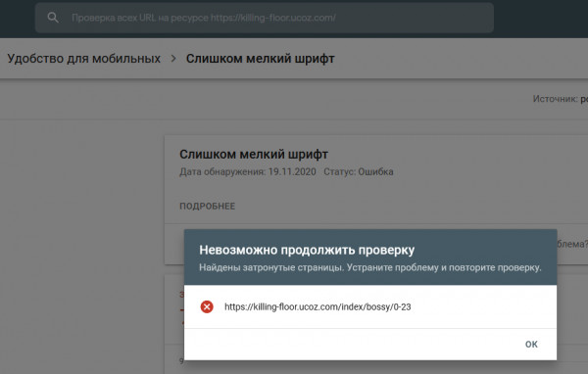Click the partially hidden "блема?" text
The width and height of the screenshot is (588, 374).
572,244
